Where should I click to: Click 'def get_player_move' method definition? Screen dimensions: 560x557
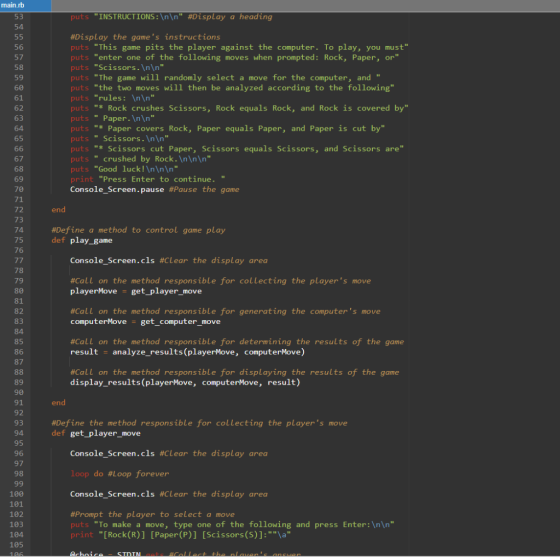(96, 433)
